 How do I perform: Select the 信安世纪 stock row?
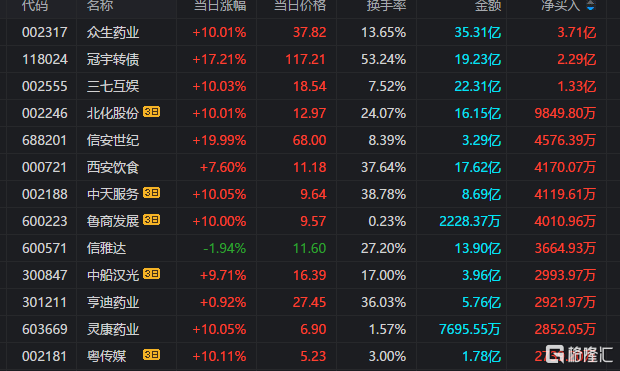[306, 140]
